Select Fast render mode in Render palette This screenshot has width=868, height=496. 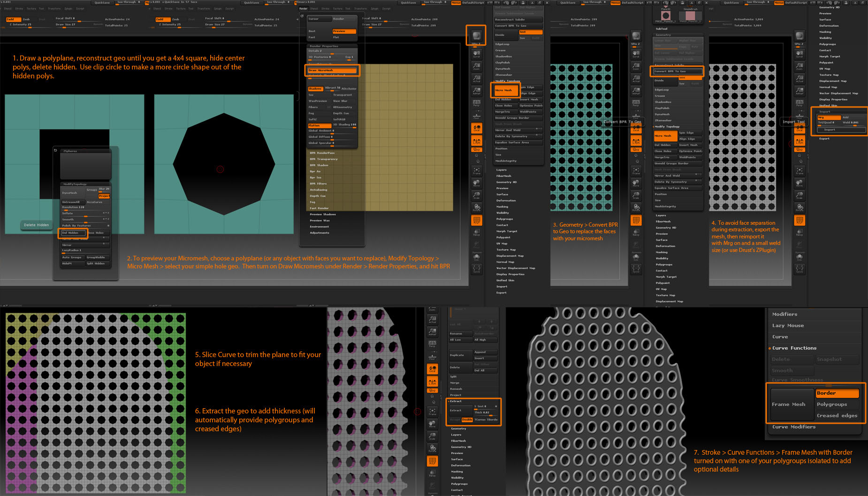click(x=319, y=38)
